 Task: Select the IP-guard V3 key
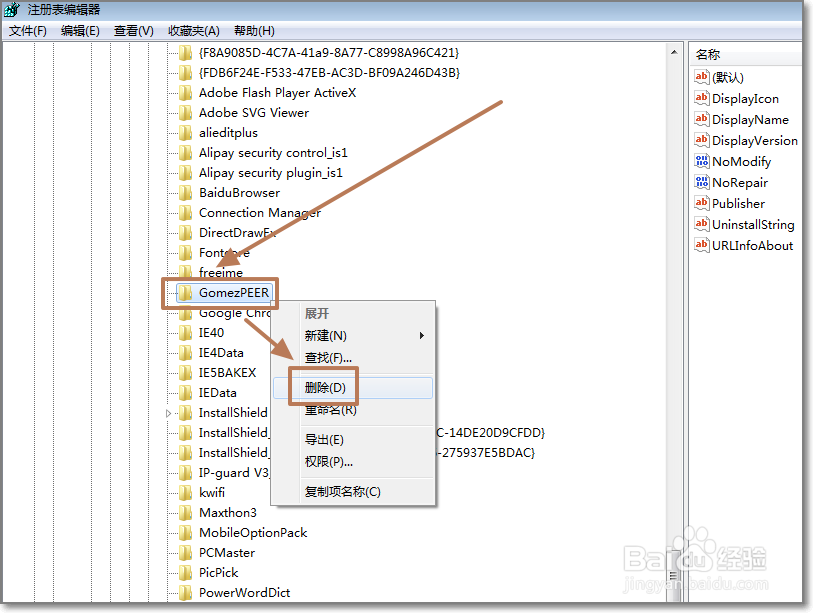click(x=234, y=473)
